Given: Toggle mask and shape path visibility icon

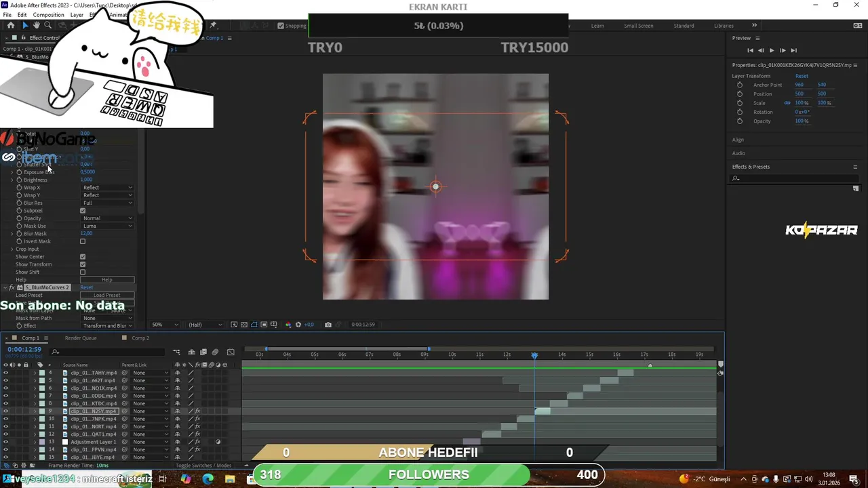Looking at the screenshot, I should coord(254,325).
